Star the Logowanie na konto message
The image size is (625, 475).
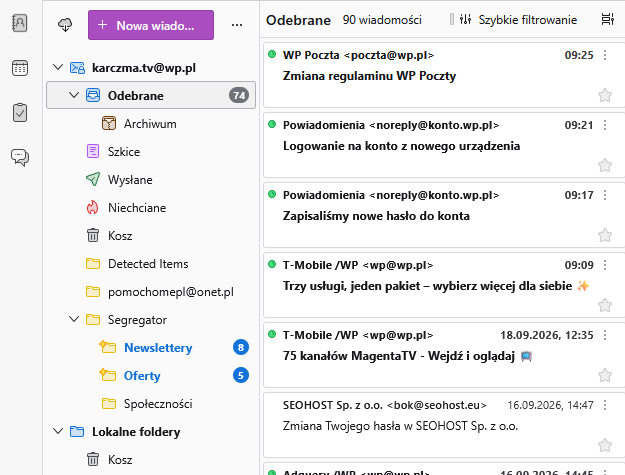pos(605,165)
